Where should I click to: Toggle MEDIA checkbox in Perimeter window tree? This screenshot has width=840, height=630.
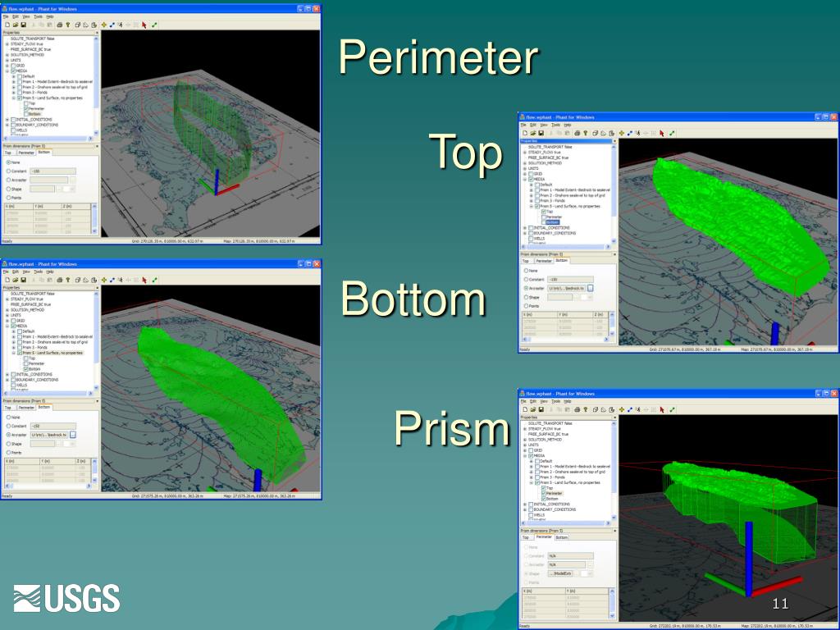pos(13,71)
